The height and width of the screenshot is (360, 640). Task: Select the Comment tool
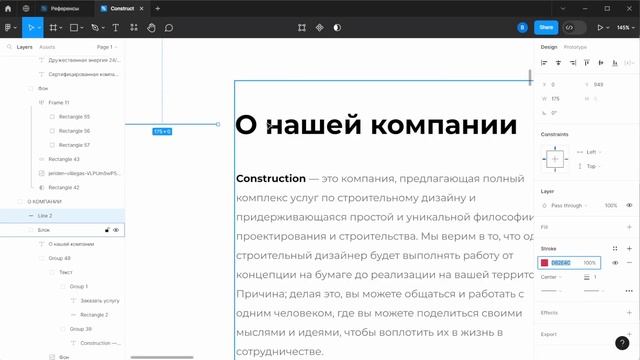coord(169,28)
